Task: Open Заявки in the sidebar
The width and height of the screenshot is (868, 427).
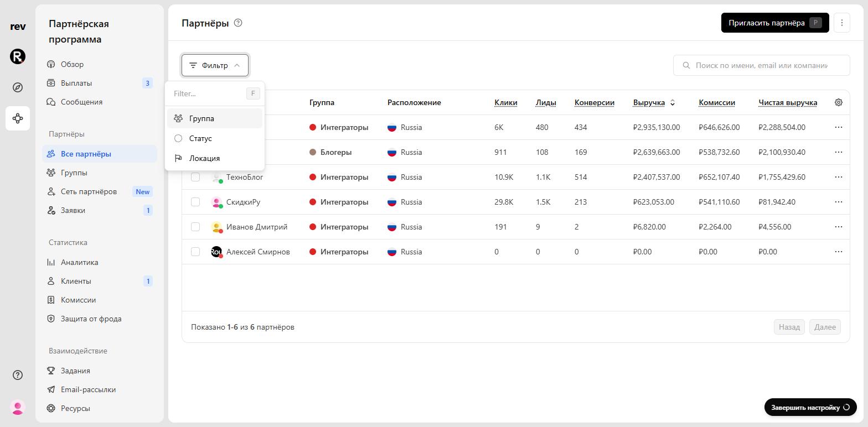Action: click(100, 210)
